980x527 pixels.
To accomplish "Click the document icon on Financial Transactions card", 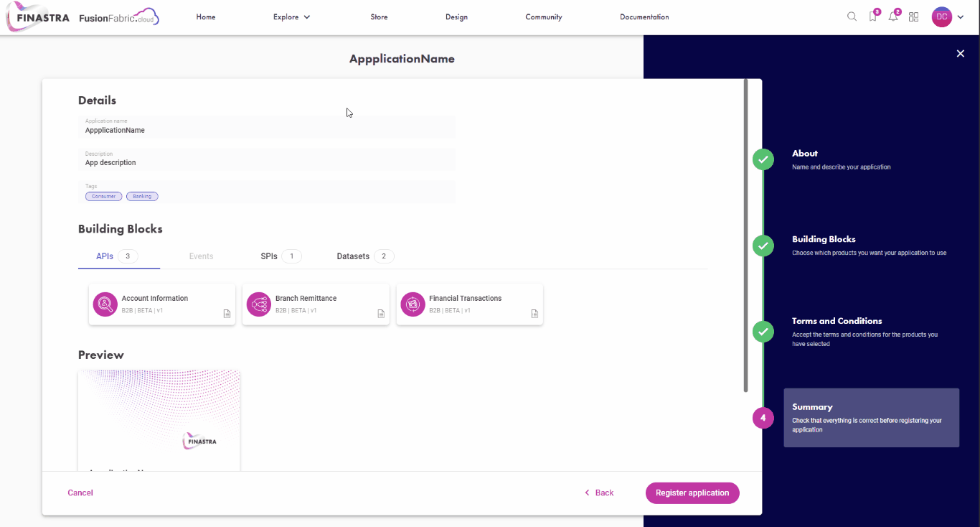I will (x=534, y=314).
